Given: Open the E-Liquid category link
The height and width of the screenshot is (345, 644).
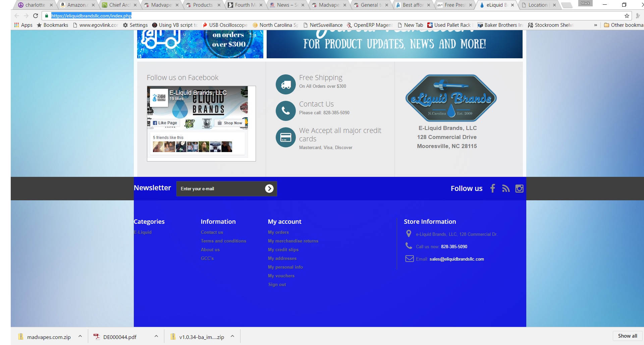Looking at the screenshot, I should coord(143,232).
